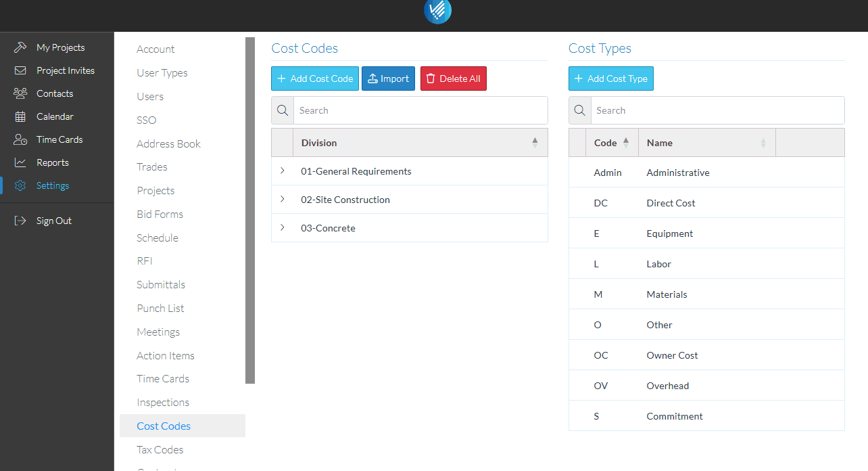The width and height of the screenshot is (868, 471).
Task: Click Add Cost Type button
Action: tap(611, 78)
